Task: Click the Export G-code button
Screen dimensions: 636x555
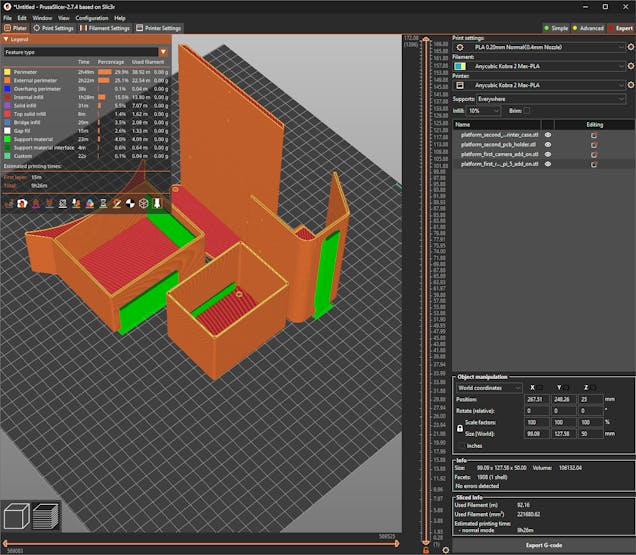Action: [x=542, y=545]
